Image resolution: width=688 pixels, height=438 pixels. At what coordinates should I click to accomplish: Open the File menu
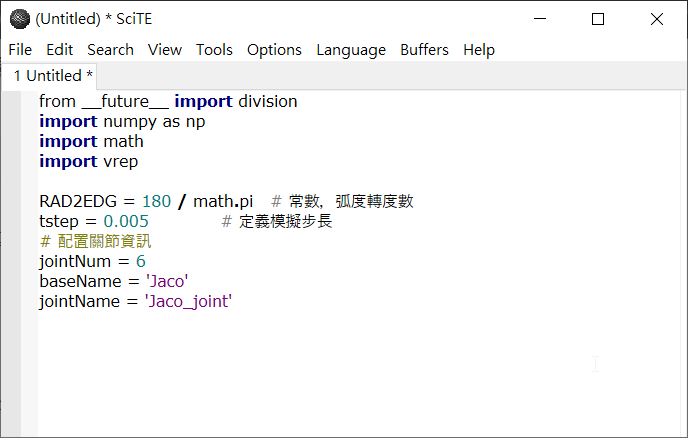point(20,50)
